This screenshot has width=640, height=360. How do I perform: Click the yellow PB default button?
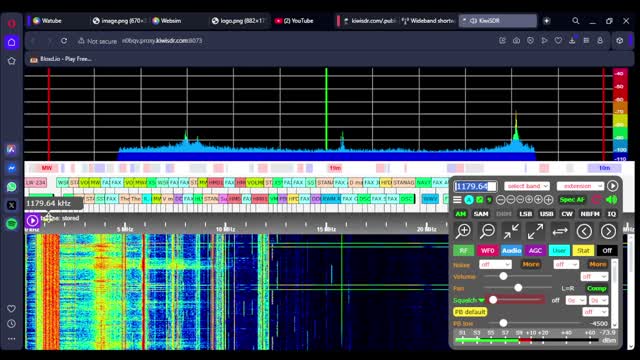click(470, 312)
